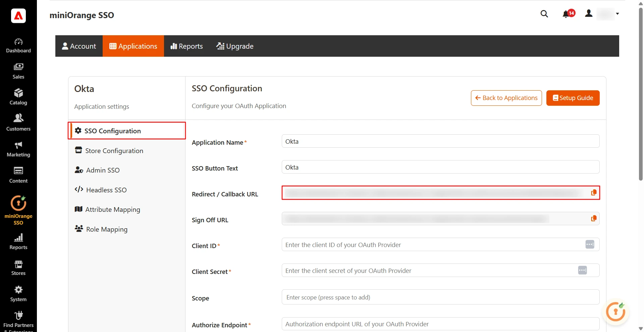Open the System sidebar menu
644x332 pixels.
tap(18, 294)
